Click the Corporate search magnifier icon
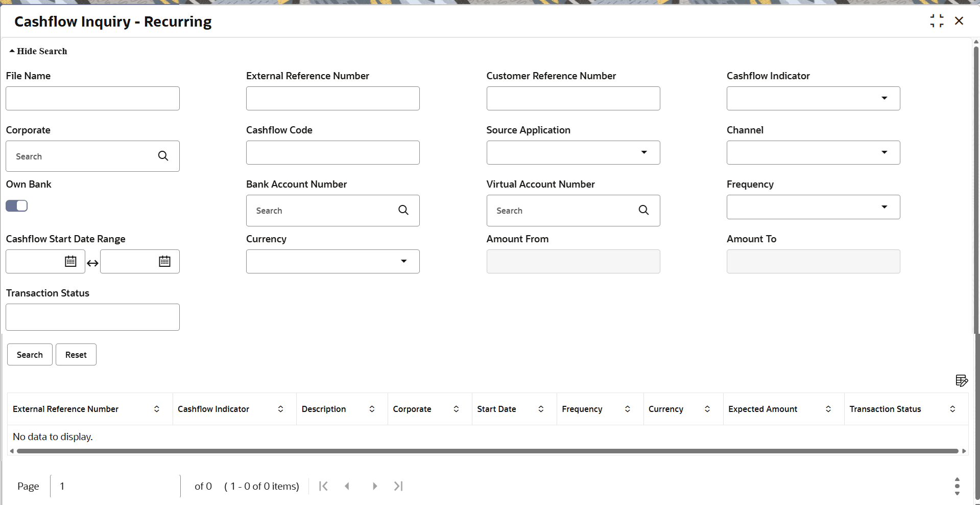Image resolution: width=980 pixels, height=505 pixels. tap(163, 156)
